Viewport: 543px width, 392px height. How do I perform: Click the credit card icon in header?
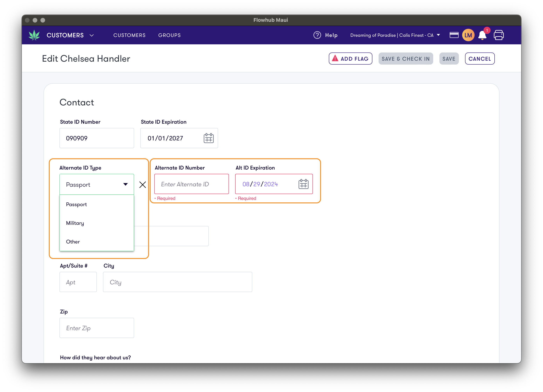[454, 35]
